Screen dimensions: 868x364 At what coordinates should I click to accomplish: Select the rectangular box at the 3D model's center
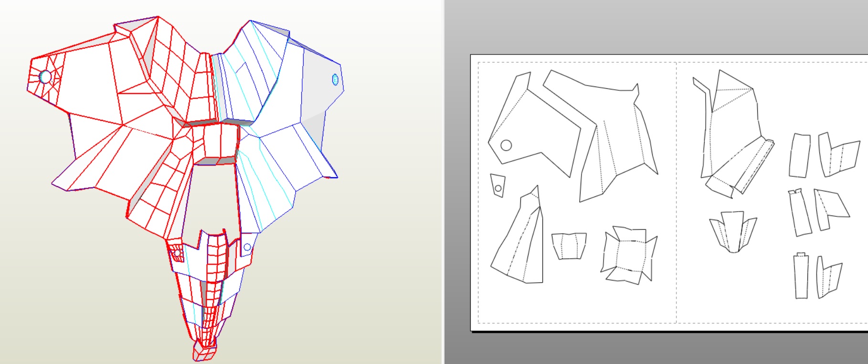coord(215,143)
